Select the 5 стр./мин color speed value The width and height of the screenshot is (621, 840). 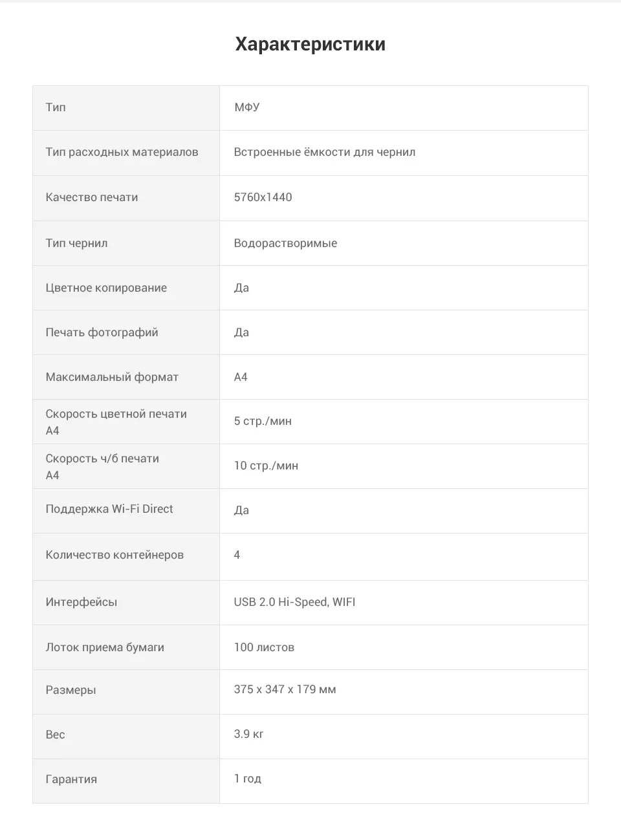coord(263,421)
